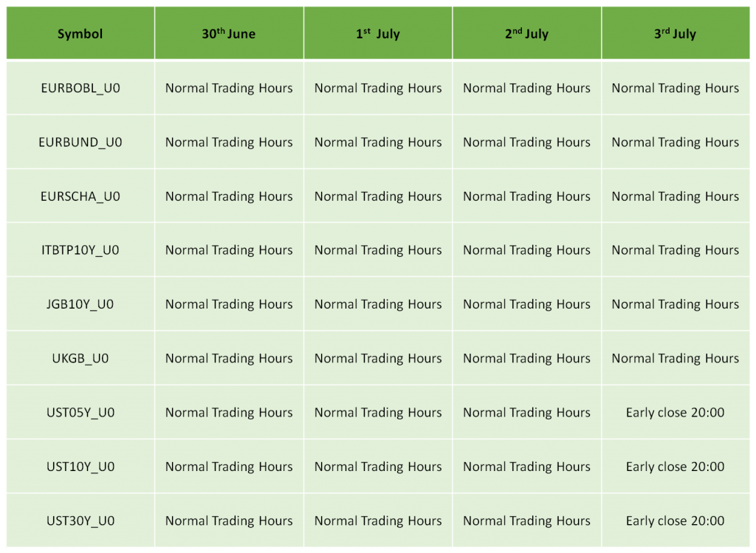Click the ITBTP10Y_U0 symbol cell
756x553 pixels.
pyautogui.click(x=80, y=250)
